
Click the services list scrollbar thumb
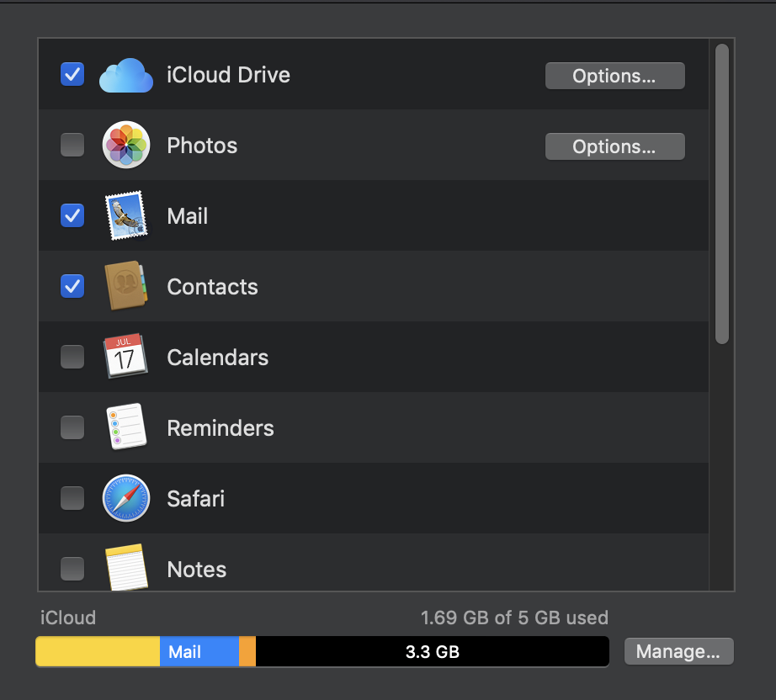click(x=722, y=194)
